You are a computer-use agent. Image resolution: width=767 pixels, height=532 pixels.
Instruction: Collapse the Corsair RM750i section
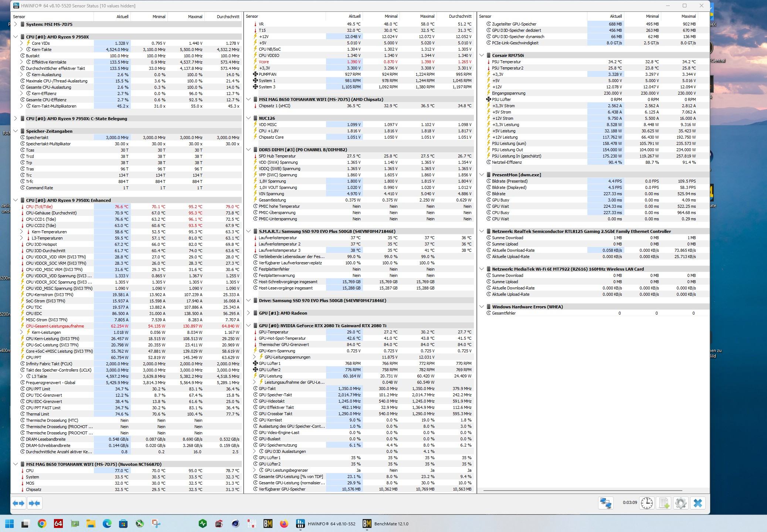tap(482, 55)
